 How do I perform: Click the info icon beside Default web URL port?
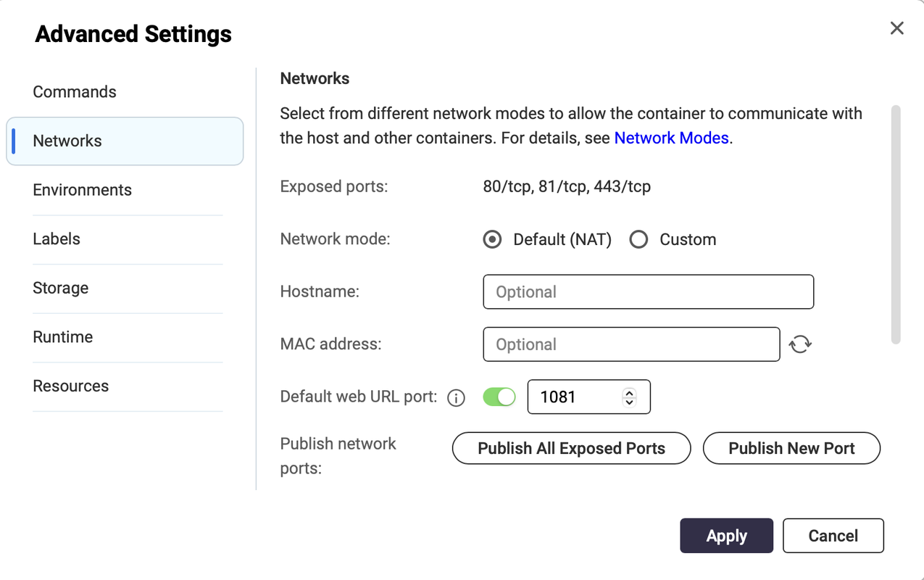coord(456,397)
